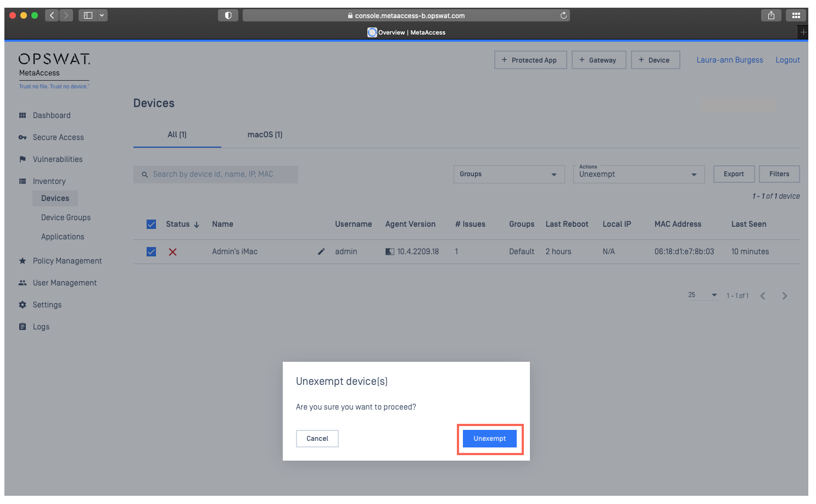This screenshot has width=816, height=504.
Task: Open Dashboard in the sidebar
Action: tap(52, 115)
